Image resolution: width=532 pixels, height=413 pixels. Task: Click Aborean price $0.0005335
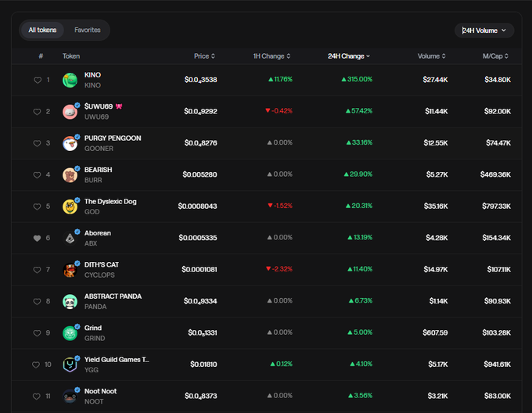[198, 238]
